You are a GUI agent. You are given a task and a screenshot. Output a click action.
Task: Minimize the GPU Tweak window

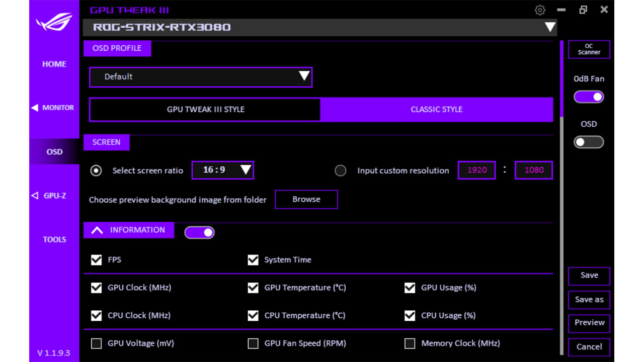click(x=561, y=10)
